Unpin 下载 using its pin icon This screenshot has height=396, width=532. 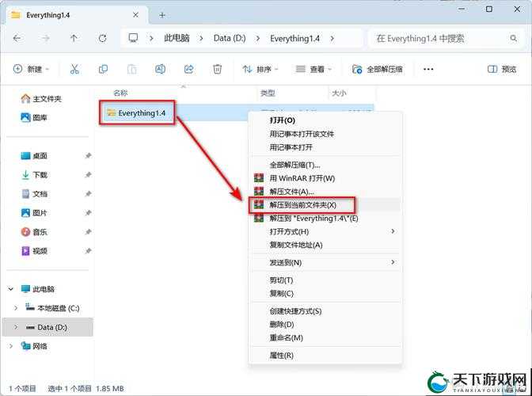88,175
